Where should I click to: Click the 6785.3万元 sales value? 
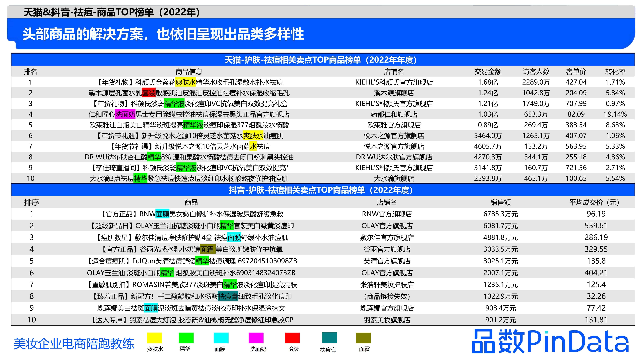pyautogui.click(x=500, y=214)
